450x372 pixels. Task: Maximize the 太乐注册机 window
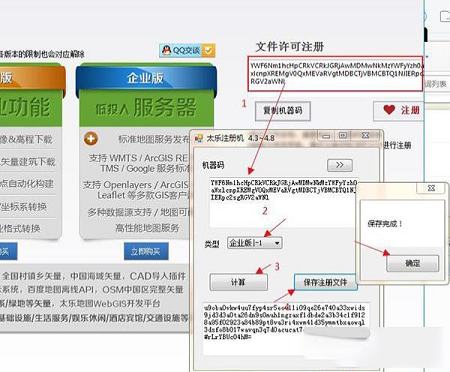[343, 136]
